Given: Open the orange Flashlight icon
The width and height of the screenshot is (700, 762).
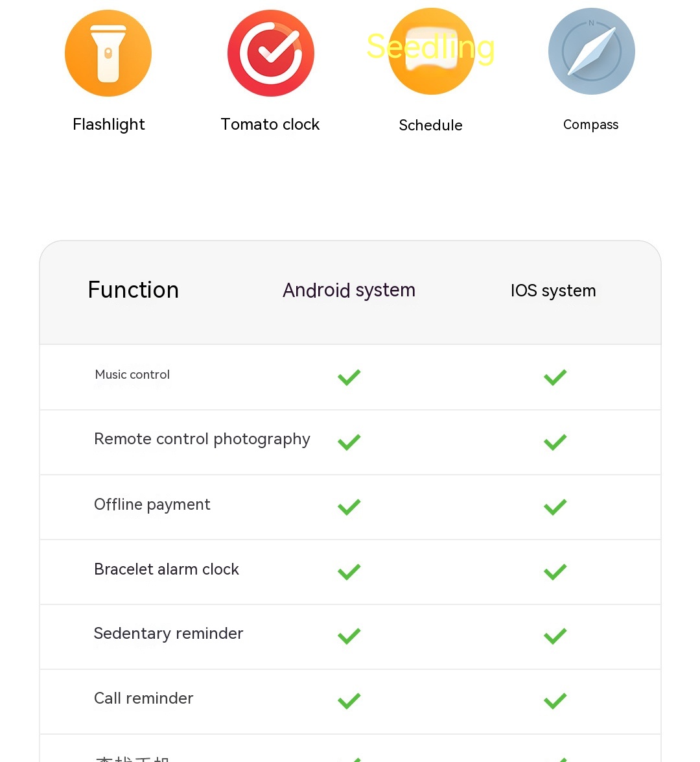Looking at the screenshot, I should [108, 53].
